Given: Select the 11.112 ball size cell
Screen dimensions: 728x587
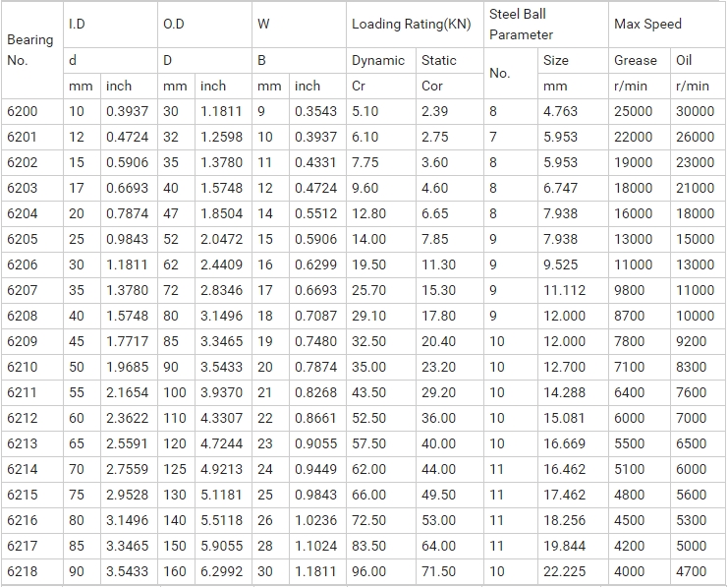Looking at the screenshot, I should click(573, 290).
